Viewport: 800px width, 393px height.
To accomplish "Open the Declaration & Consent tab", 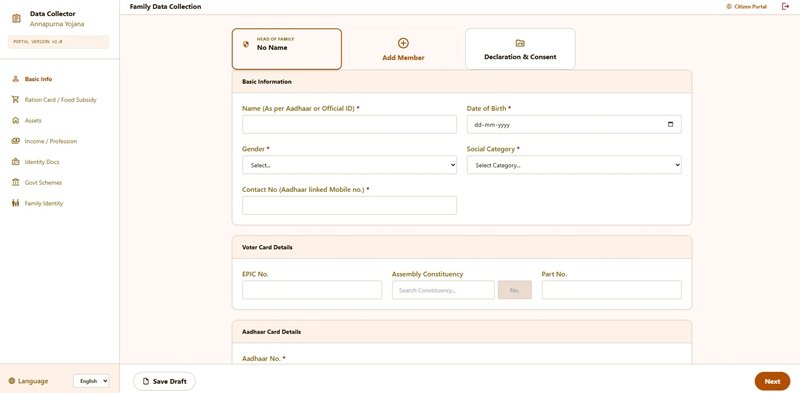I will tap(520, 49).
